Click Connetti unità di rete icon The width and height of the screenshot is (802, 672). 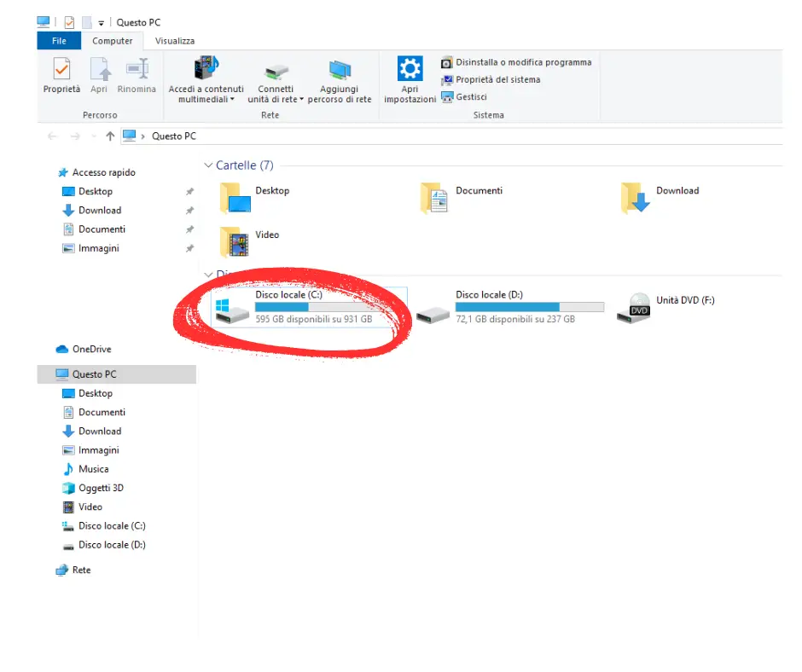[x=276, y=72]
